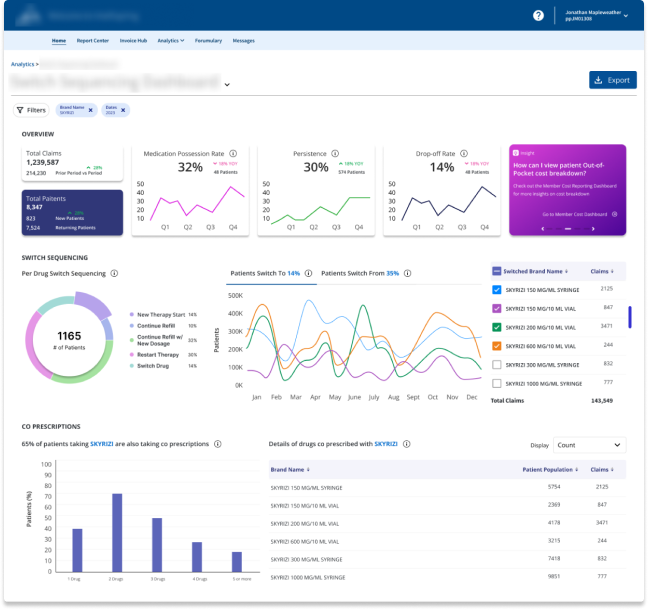The width and height of the screenshot is (648, 610).
Task: Show info for Patients Switch From
Action: point(407,274)
